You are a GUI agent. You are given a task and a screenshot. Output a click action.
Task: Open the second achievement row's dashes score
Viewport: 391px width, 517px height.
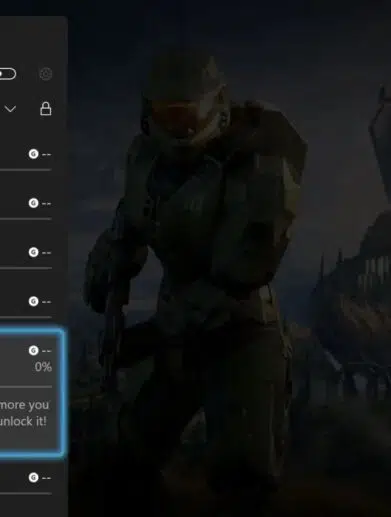(47, 203)
